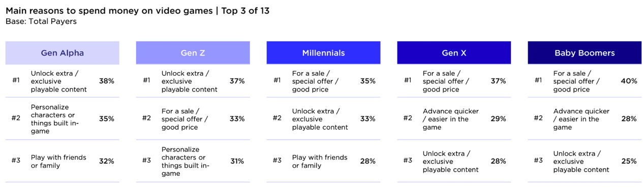Screen dimensions: 644x191
Task: Select Gen Alpha's 'Play with friends or family' row
Action: [x=62, y=162]
